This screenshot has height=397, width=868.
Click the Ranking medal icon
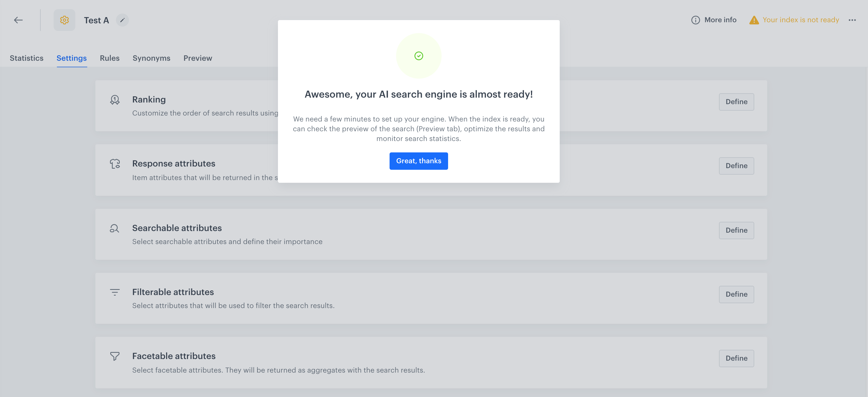[115, 100]
